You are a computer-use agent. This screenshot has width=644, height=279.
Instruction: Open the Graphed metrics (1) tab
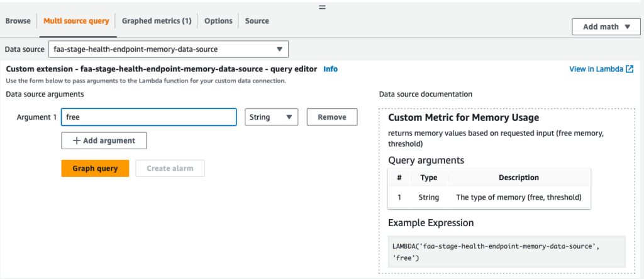point(157,21)
